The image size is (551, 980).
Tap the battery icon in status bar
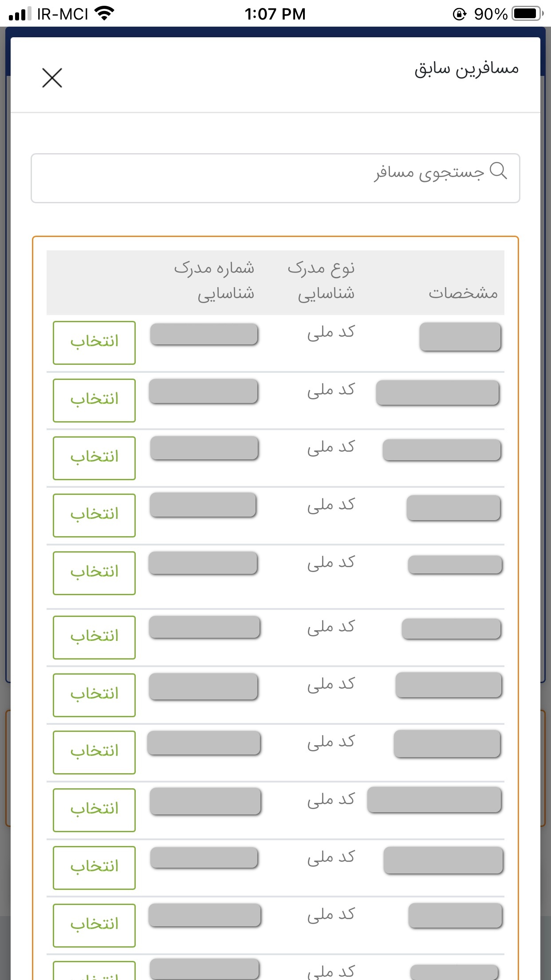pos(527,14)
